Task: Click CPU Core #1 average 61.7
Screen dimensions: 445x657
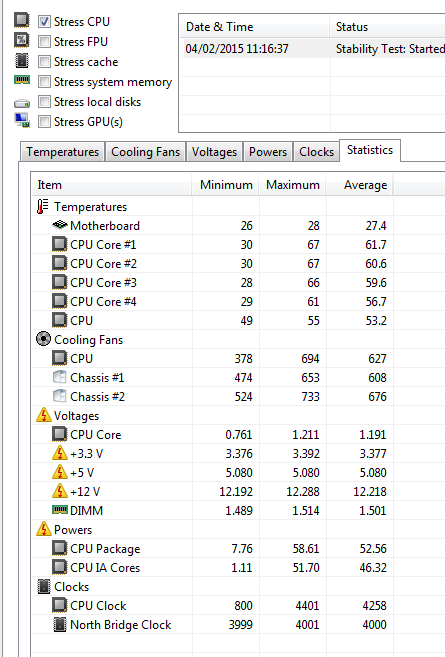Action: [376, 244]
